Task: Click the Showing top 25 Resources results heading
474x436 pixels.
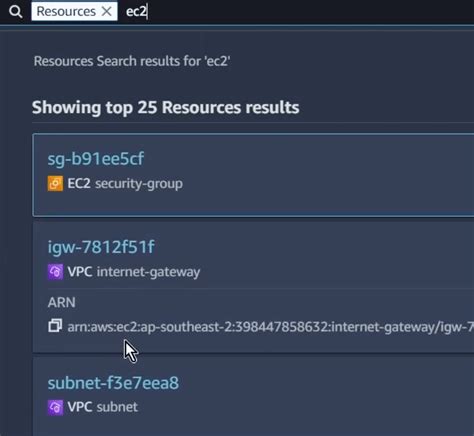Action: click(166, 108)
